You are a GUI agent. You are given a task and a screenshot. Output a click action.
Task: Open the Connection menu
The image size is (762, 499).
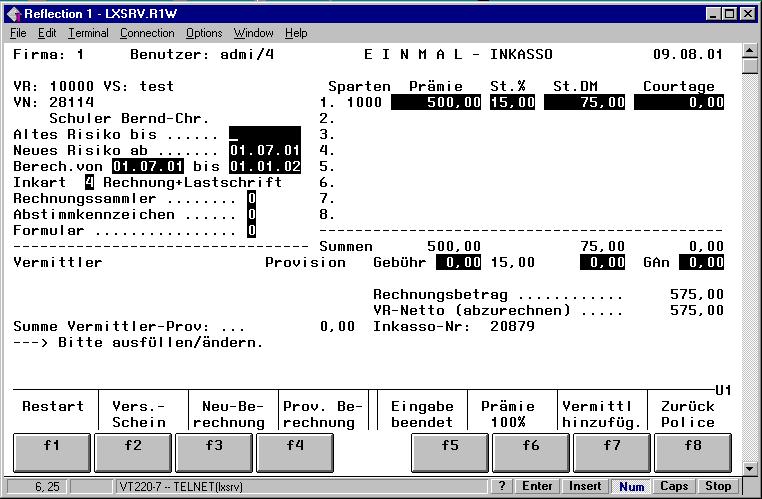[x=147, y=33]
